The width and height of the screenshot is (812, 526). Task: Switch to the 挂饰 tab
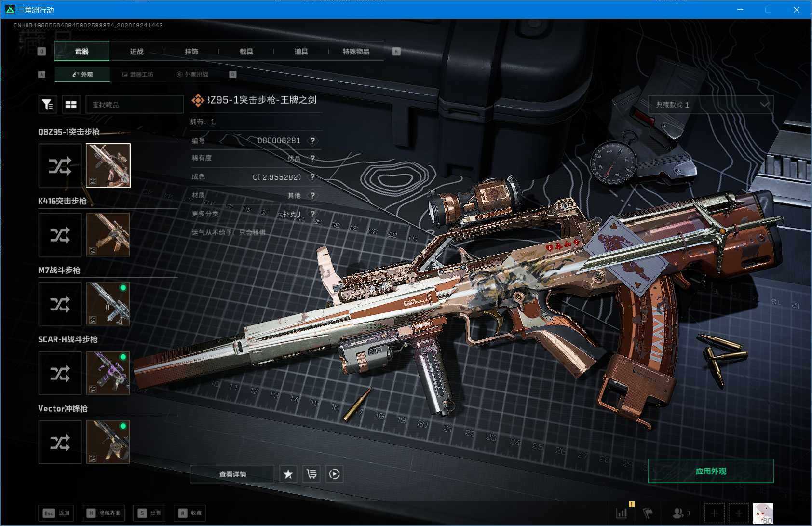click(191, 51)
